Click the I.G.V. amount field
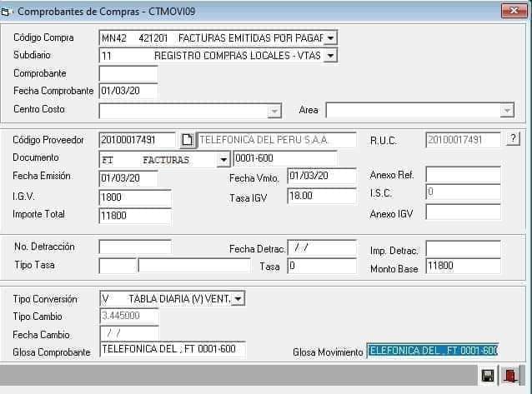The height and width of the screenshot is (394, 532). (135, 197)
